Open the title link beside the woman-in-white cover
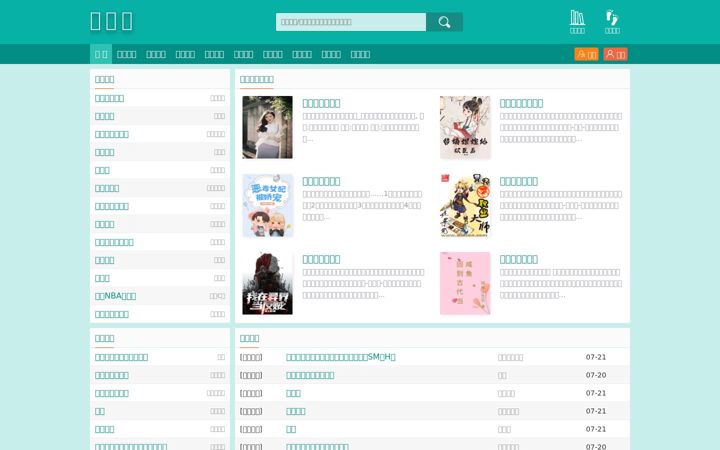This screenshot has width=720, height=450. [x=321, y=103]
